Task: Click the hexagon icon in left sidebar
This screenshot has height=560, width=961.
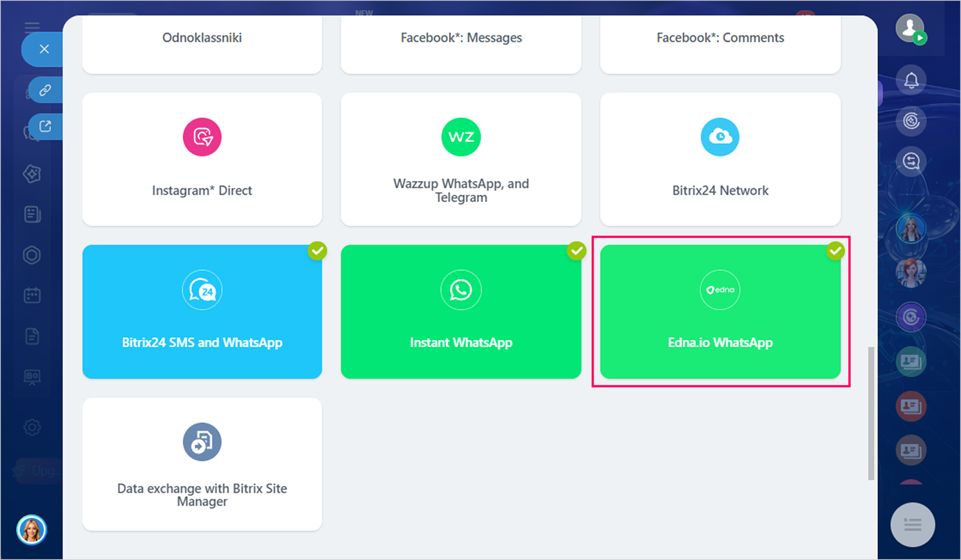Action: (x=32, y=255)
